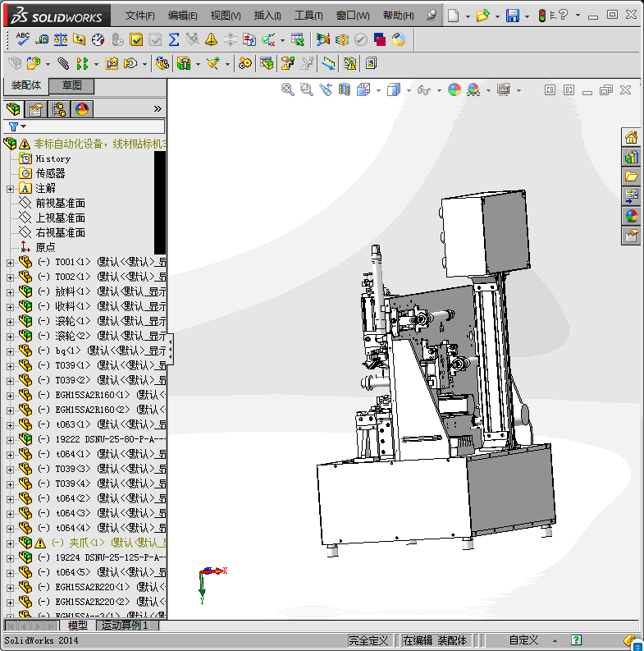The width and height of the screenshot is (644, 651).
Task: Select the 前视基准面 plane item
Action: 60,203
